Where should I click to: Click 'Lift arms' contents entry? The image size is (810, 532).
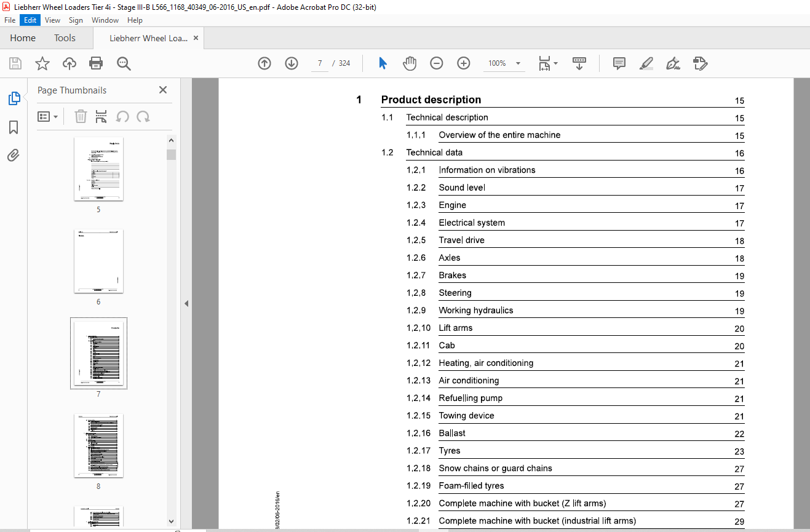coord(456,328)
